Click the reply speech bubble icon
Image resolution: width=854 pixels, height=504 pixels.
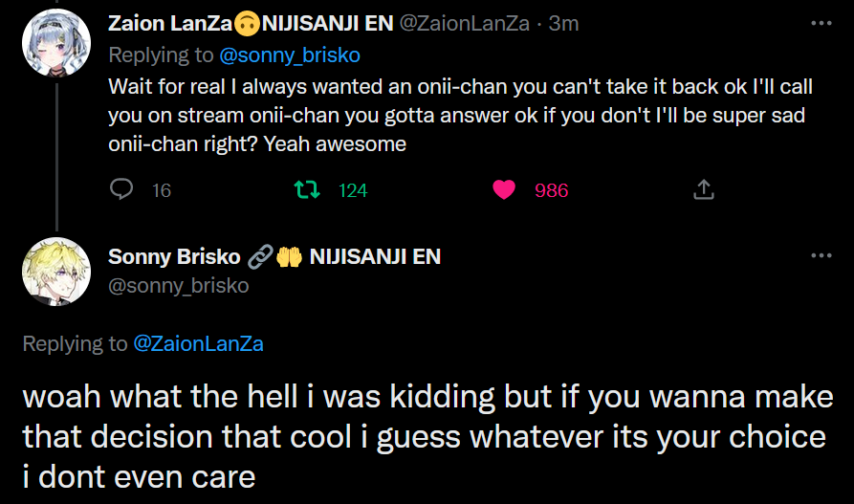coord(121,189)
